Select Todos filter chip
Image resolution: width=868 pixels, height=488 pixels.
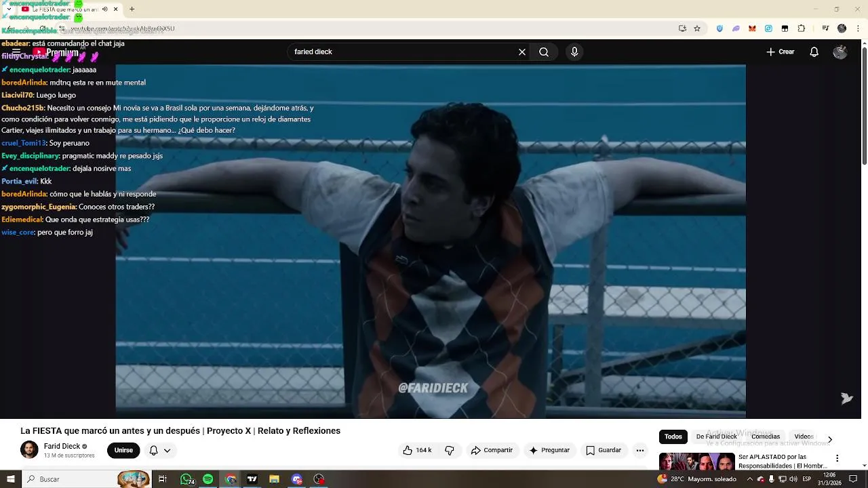tap(673, 437)
